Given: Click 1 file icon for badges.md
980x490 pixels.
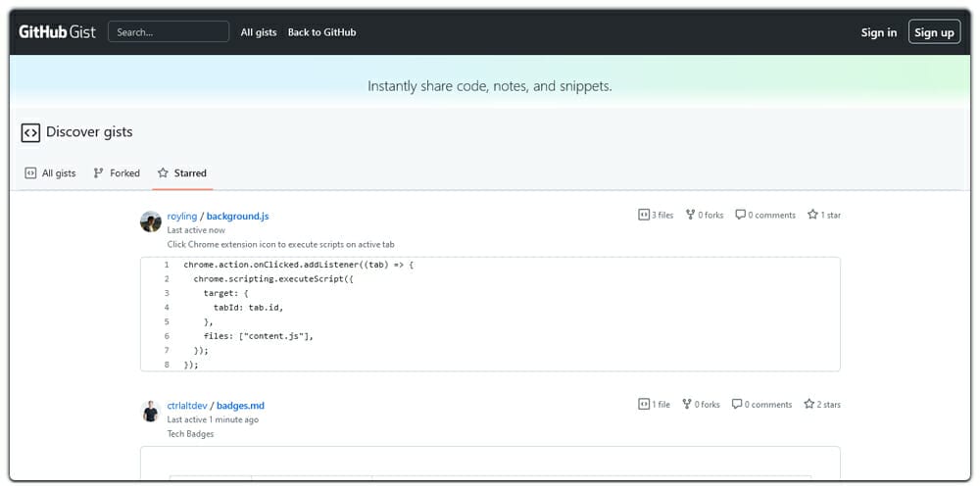Looking at the screenshot, I should 644,405.
